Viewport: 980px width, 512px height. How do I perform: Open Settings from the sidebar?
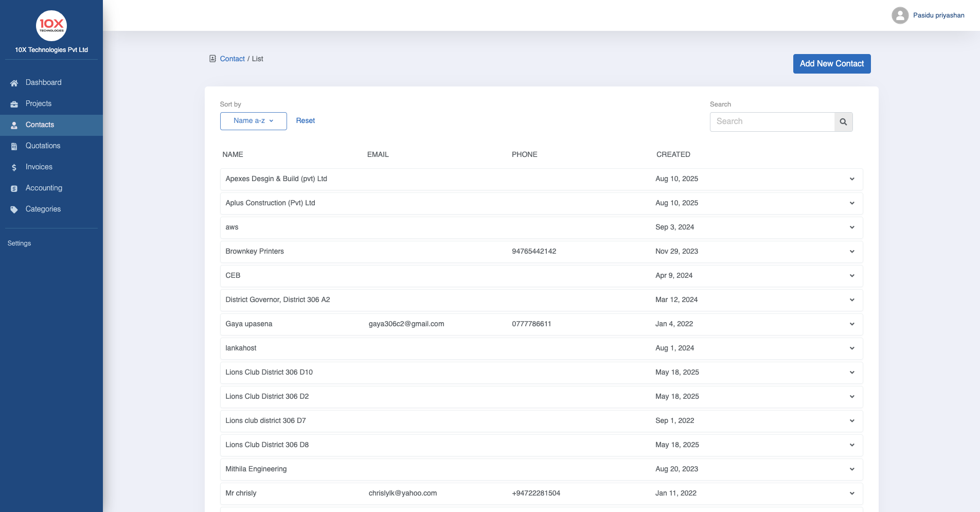[19, 243]
